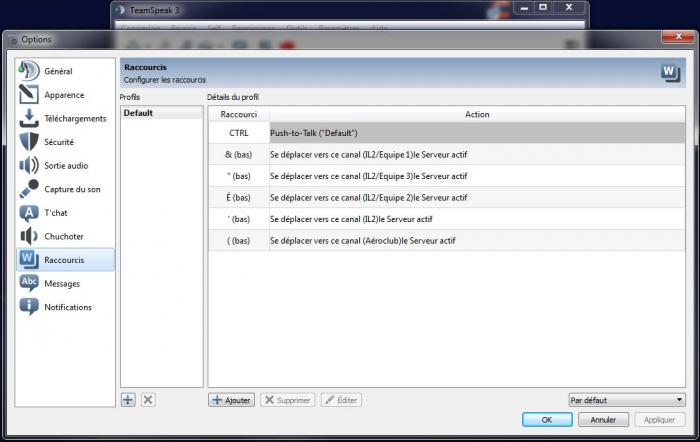700x442 pixels.
Task: Select the Téléchargements download icon
Action: click(29, 118)
